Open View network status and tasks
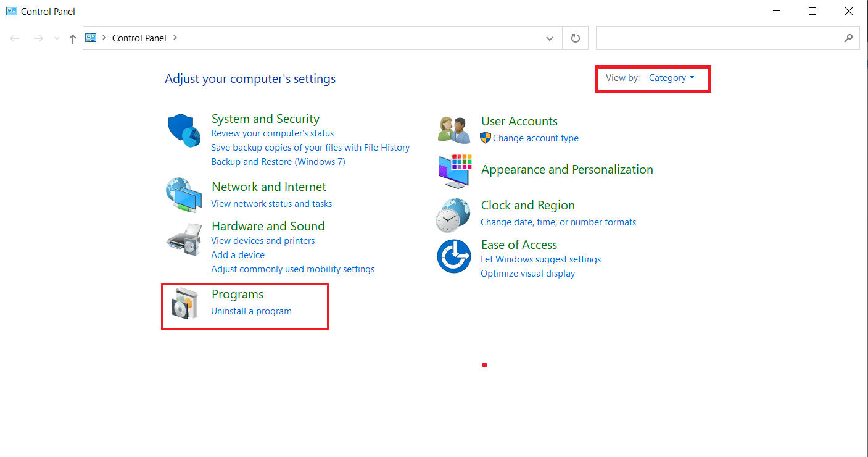The image size is (868, 457). coord(271,204)
